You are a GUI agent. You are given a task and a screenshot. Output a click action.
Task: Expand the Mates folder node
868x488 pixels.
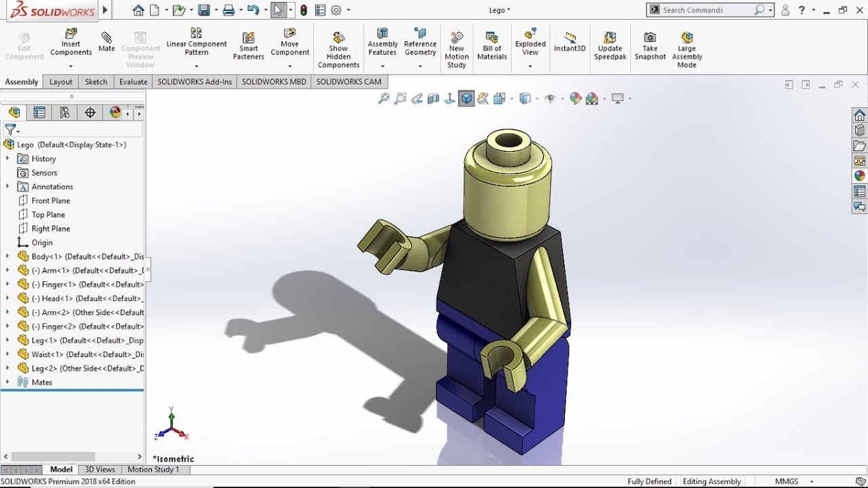pyautogui.click(x=7, y=382)
